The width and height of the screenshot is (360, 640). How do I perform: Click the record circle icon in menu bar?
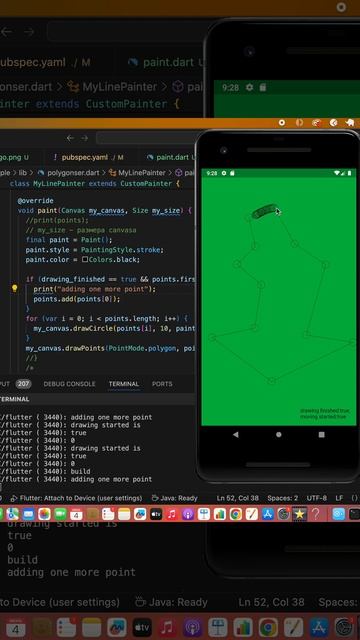pyautogui.click(x=282, y=122)
